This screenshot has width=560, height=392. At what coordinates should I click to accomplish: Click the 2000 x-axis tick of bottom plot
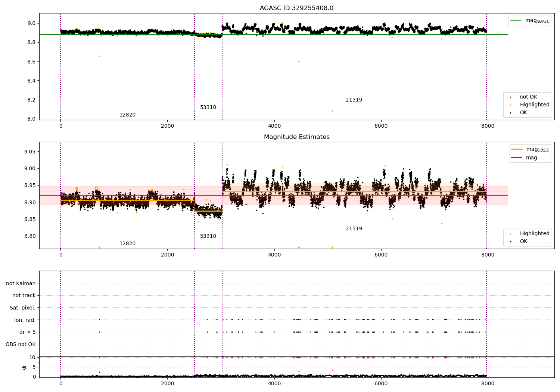click(x=167, y=383)
